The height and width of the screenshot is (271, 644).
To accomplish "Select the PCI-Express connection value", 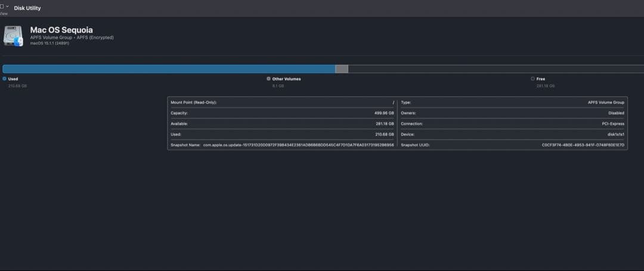I will [x=612, y=124].
